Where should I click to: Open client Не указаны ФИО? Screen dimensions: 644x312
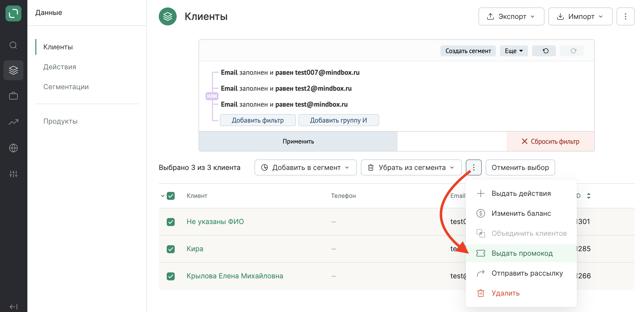[x=215, y=222]
